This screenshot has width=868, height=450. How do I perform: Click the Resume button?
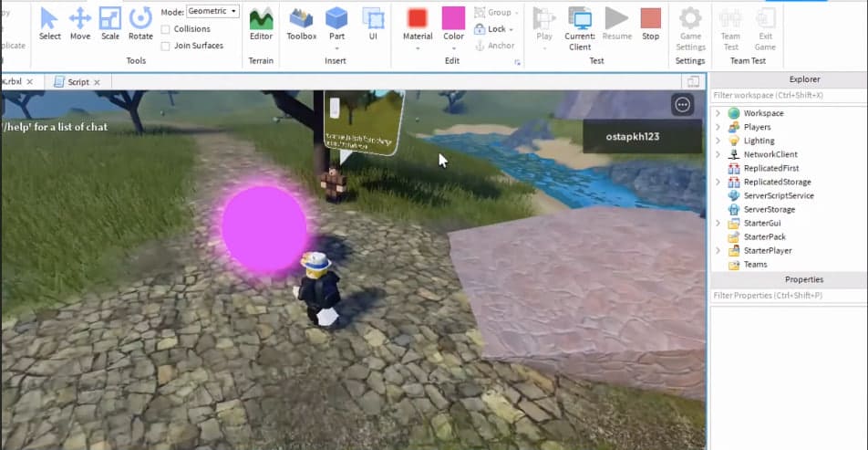(x=616, y=24)
